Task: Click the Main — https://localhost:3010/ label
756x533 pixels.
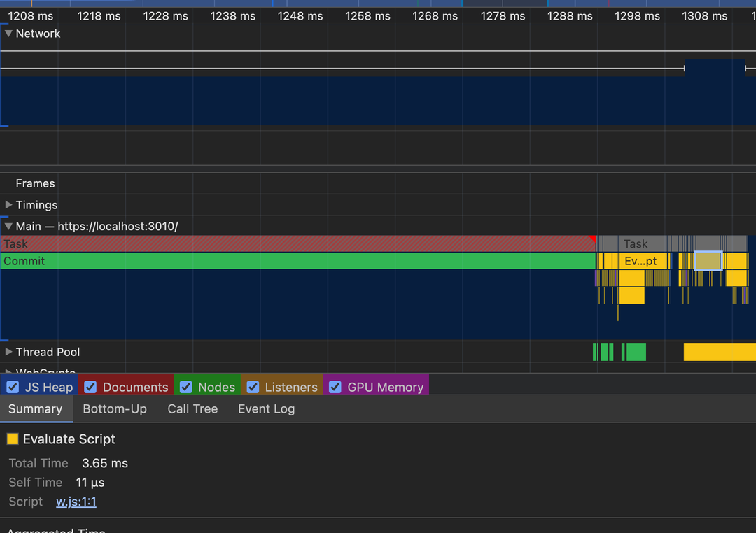Action: click(97, 226)
